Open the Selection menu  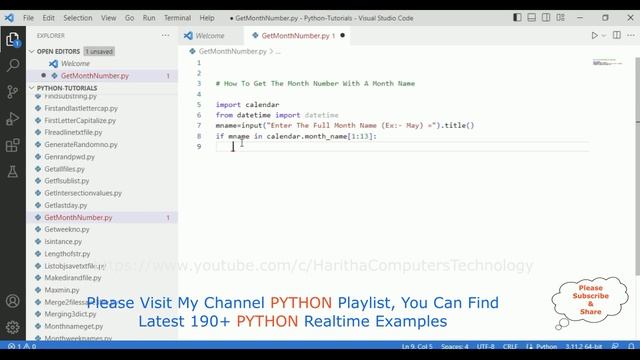coord(78,18)
